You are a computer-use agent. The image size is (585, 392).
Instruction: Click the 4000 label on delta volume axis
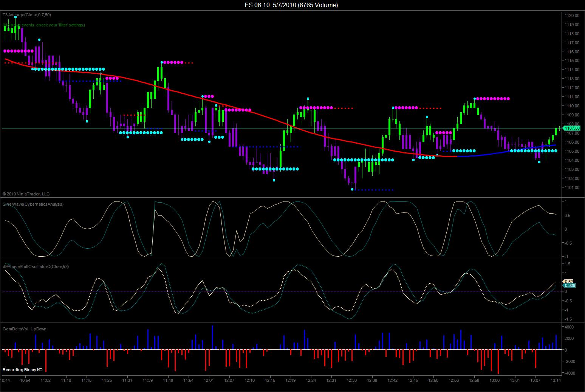click(569, 327)
